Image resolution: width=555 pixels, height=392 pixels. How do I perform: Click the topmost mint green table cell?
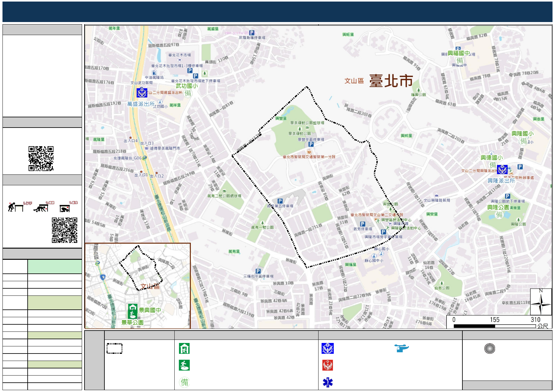pyautogui.click(x=55, y=266)
